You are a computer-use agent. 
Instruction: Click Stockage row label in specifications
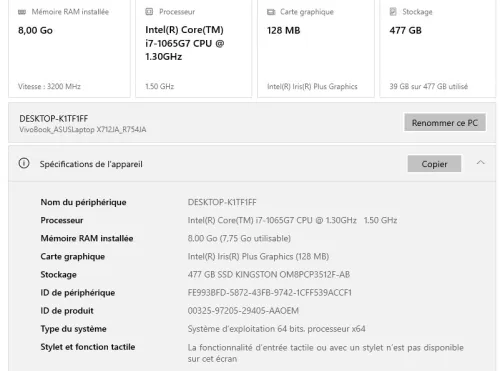click(58, 275)
